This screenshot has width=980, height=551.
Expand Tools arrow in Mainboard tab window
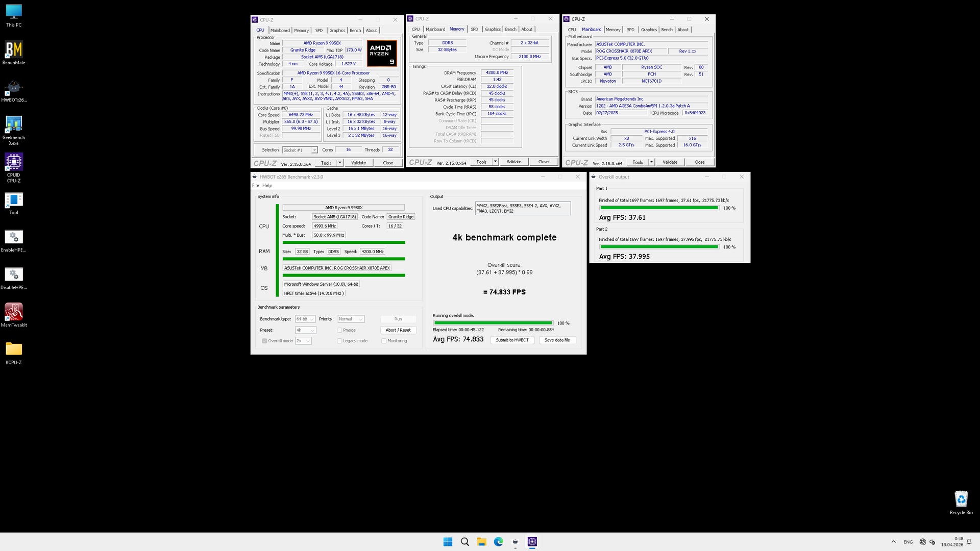click(x=651, y=162)
